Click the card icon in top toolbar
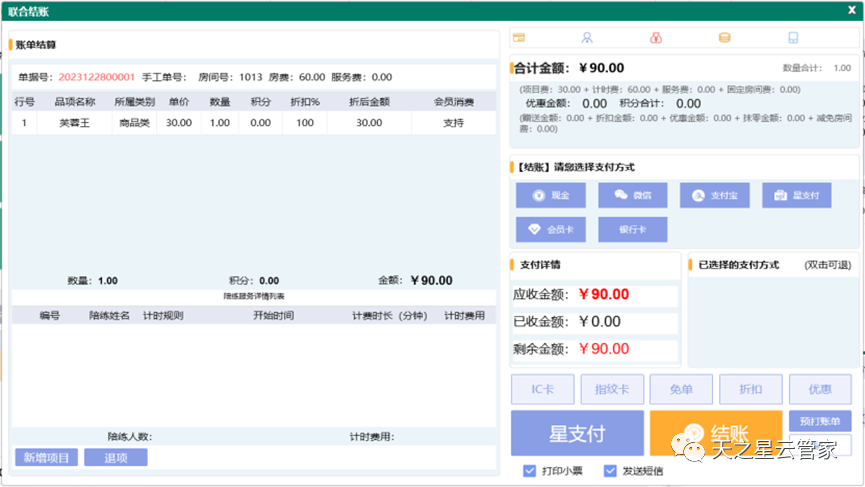The height and width of the screenshot is (487, 865). tap(519, 38)
